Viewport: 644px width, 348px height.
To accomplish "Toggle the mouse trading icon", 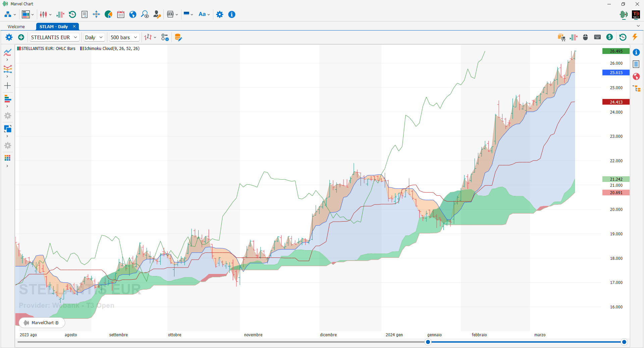I will 585,37.
